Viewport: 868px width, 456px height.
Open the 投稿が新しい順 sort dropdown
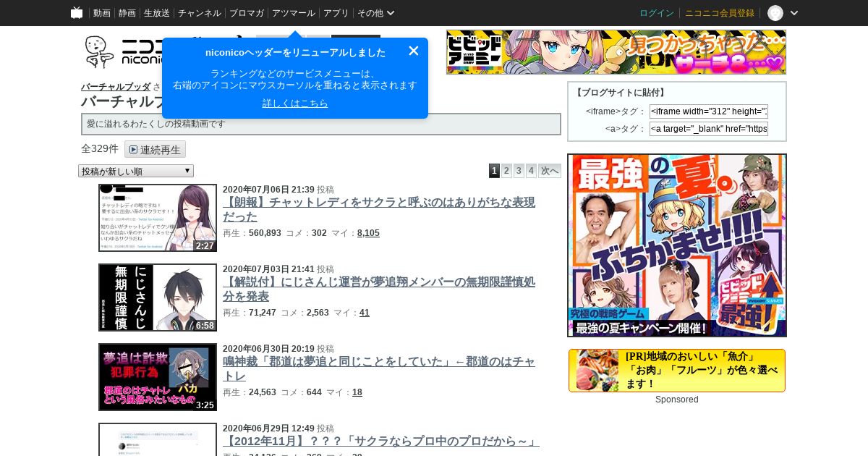pyautogui.click(x=136, y=171)
